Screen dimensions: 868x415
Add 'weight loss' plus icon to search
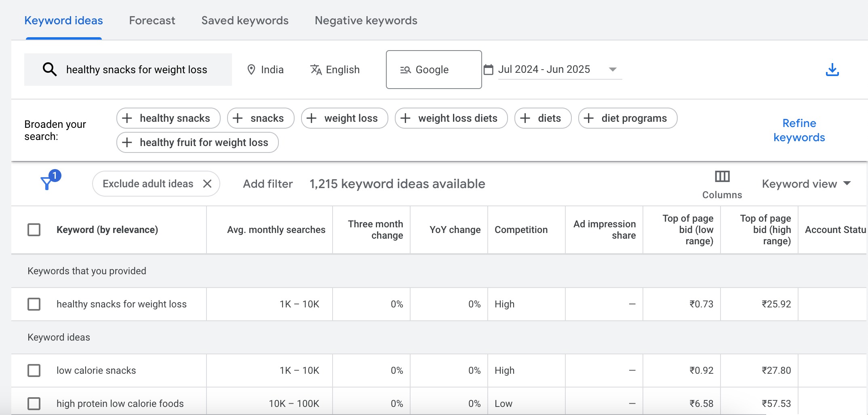click(x=311, y=118)
